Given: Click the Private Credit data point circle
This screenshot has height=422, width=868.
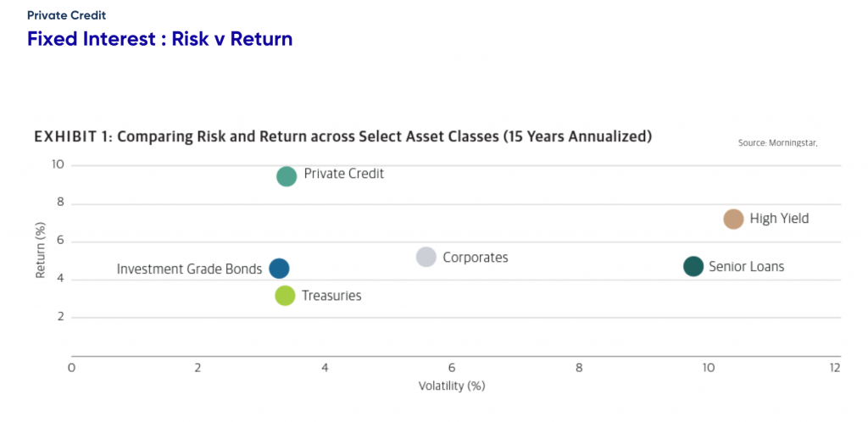Looking at the screenshot, I should pos(287,176).
